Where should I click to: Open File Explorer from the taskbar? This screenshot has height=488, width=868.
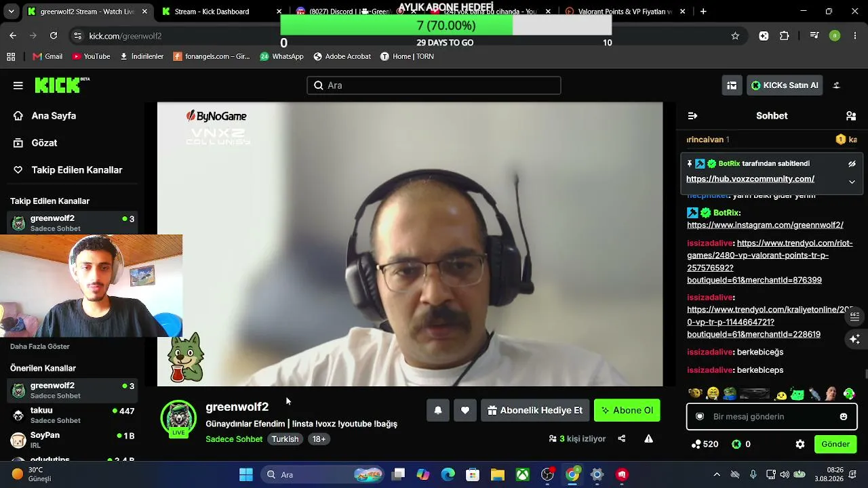[x=498, y=474]
